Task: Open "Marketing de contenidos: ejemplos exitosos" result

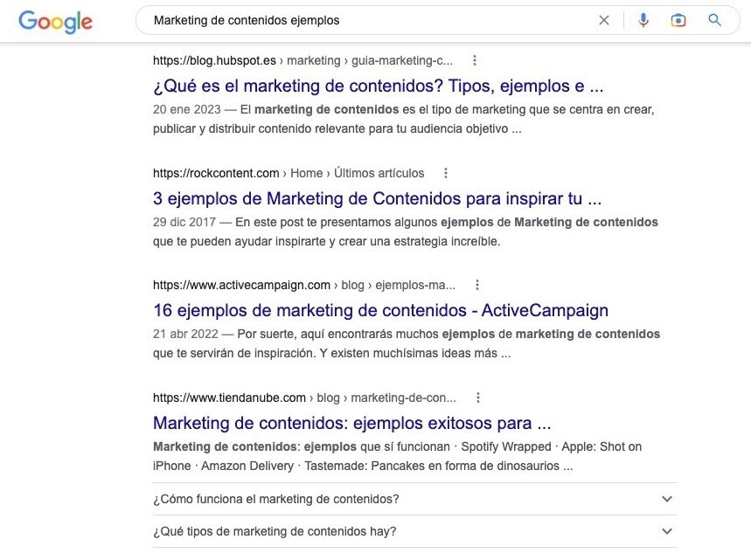Action: click(351, 423)
